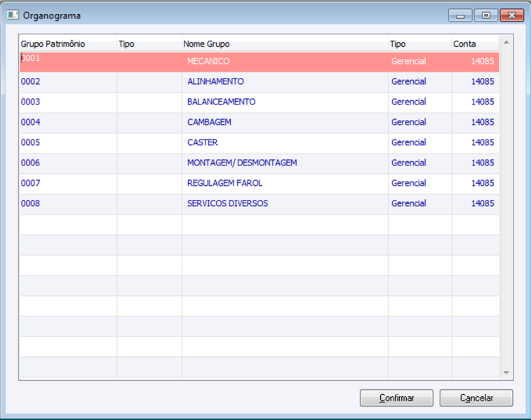Click the scrollbar down arrow
This screenshot has width=531, height=420.
506,372
